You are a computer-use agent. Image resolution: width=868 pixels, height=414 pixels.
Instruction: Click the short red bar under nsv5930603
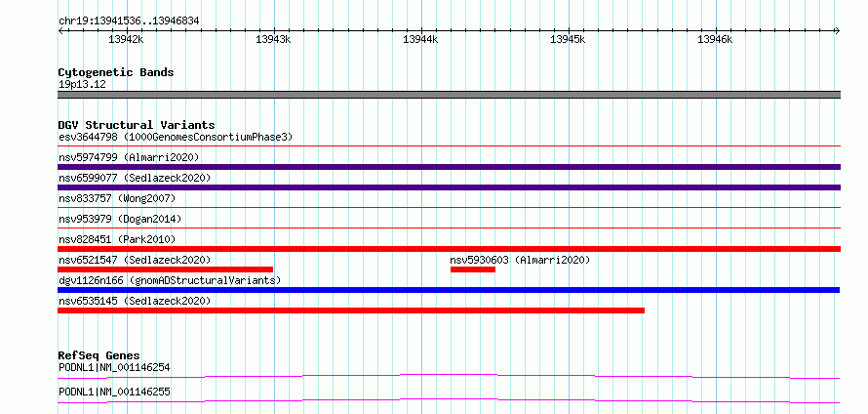click(x=473, y=269)
